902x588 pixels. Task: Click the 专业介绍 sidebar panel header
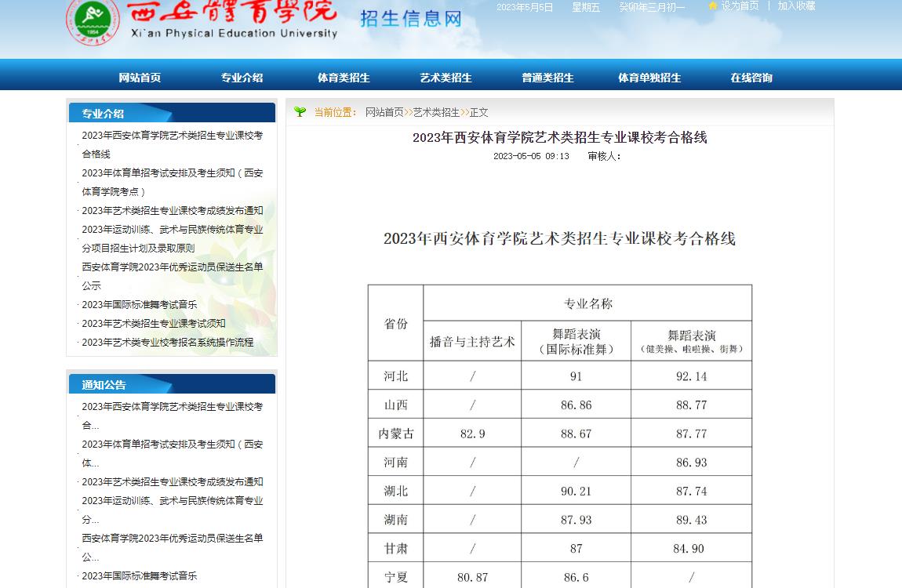tap(172, 113)
